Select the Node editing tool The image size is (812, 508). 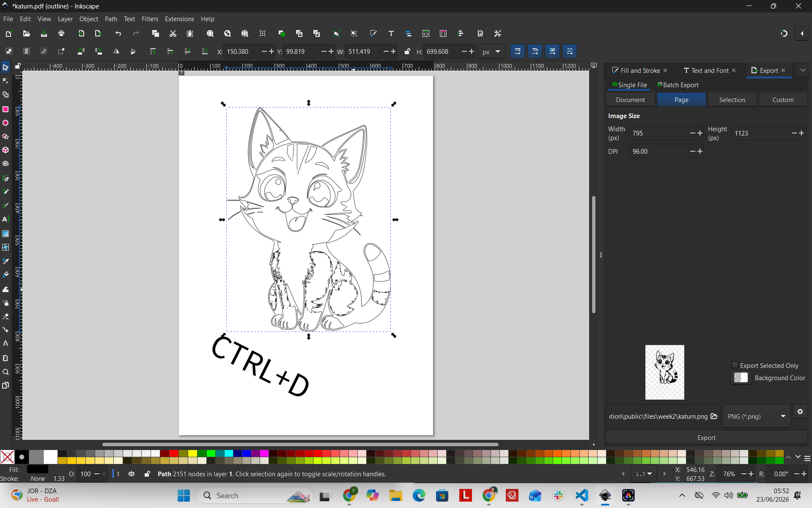click(x=5, y=81)
